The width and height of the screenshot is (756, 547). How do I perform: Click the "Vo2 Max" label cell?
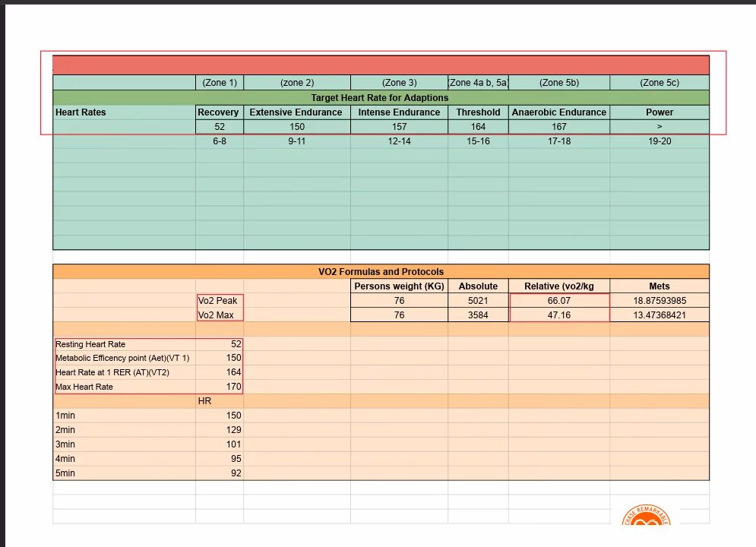pos(220,315)
